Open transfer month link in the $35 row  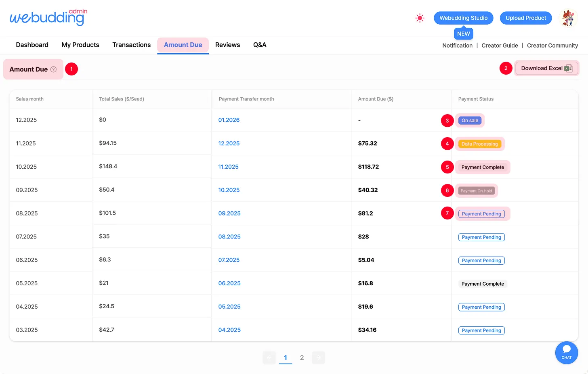229,237
